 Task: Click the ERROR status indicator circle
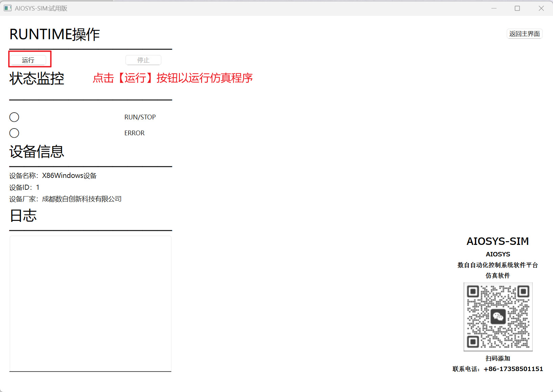pos(14,133)
